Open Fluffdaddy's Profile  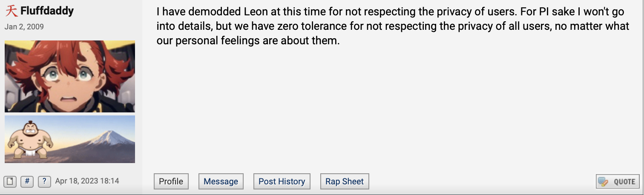pyautogui.click(x=171, y=181)
